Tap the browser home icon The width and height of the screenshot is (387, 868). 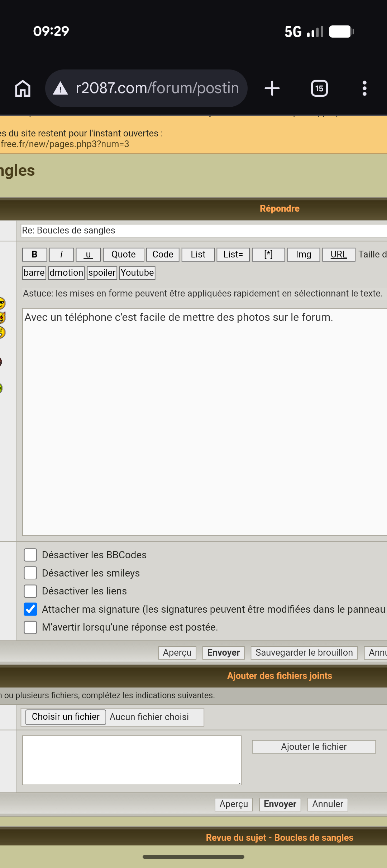23,88
